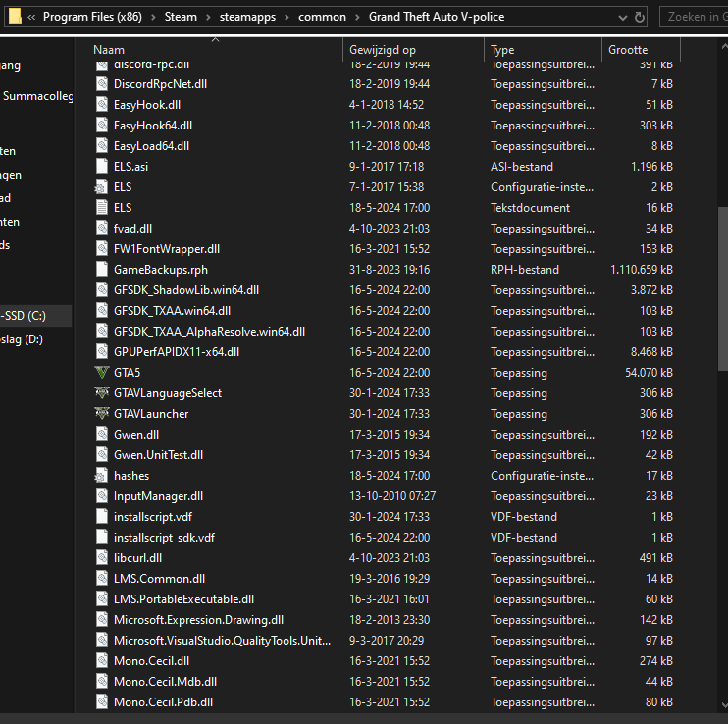Image resolution: width=728 pixels, height=724 pixels.
Task: Sort files by the Gewijzigd op column
Action: 383,50
